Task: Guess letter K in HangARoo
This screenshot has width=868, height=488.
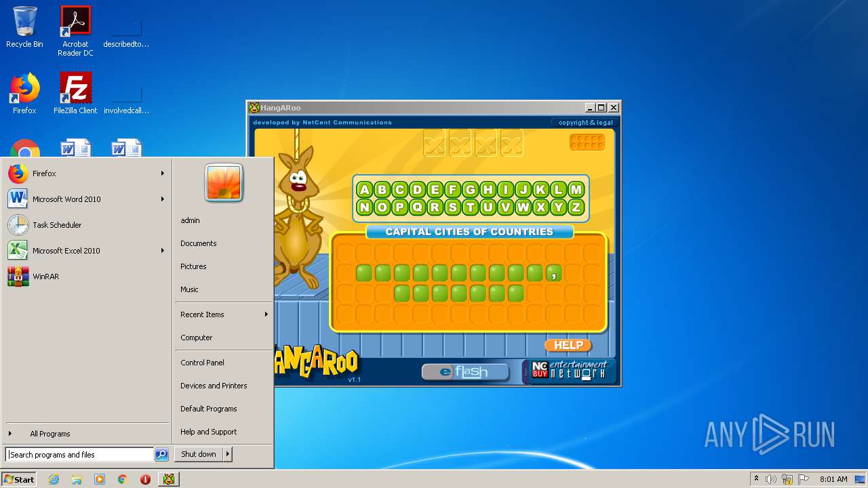Action: [x=540, y=190]
